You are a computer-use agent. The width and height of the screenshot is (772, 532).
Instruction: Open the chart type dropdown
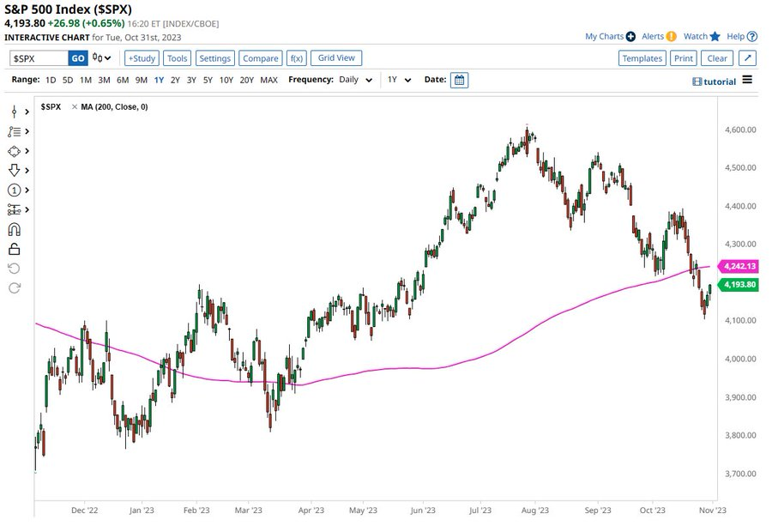(103, 58)
